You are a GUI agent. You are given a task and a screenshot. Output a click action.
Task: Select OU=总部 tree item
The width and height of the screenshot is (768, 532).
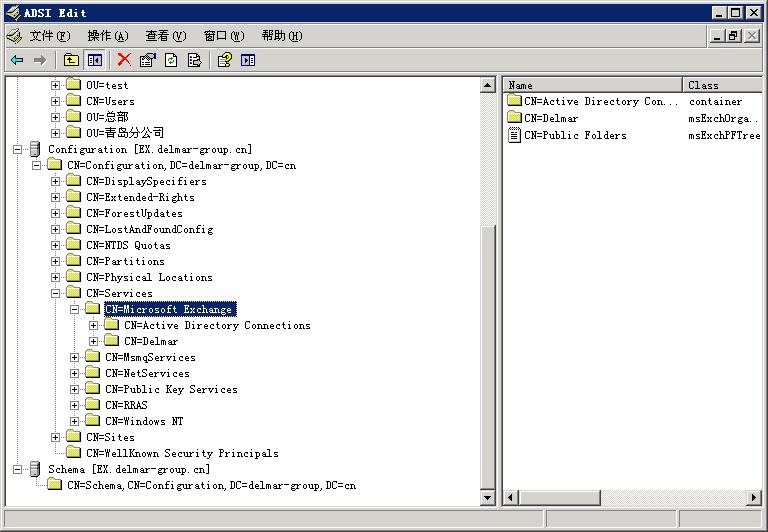click(107, 117)
